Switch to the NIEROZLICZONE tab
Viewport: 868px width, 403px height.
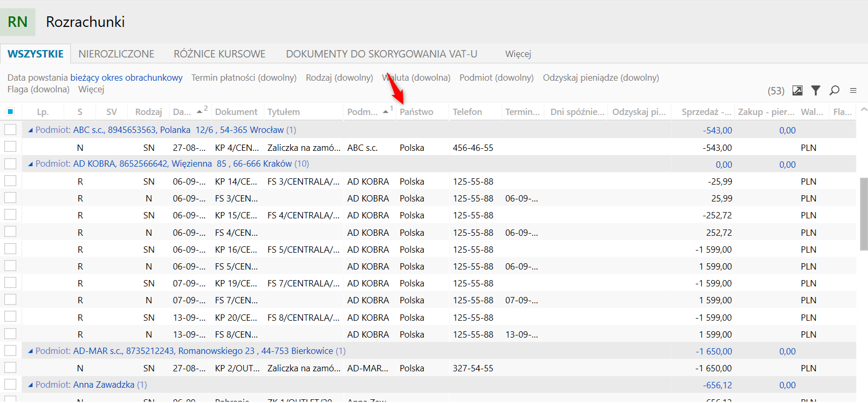tap(117, 54)
